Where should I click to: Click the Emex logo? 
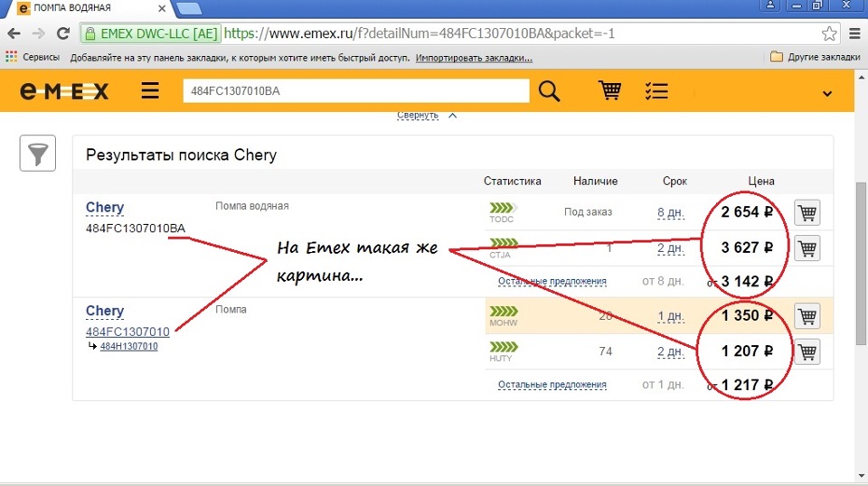64,91
